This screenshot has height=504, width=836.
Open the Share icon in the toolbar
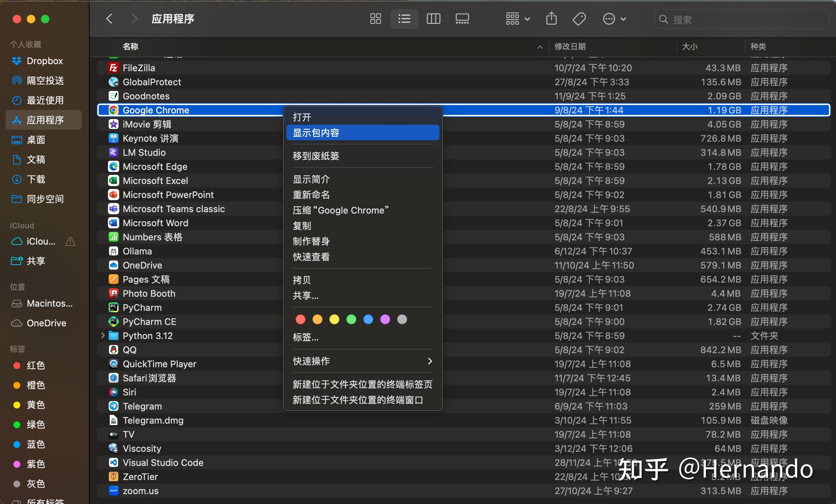click(x=551, y=19)
